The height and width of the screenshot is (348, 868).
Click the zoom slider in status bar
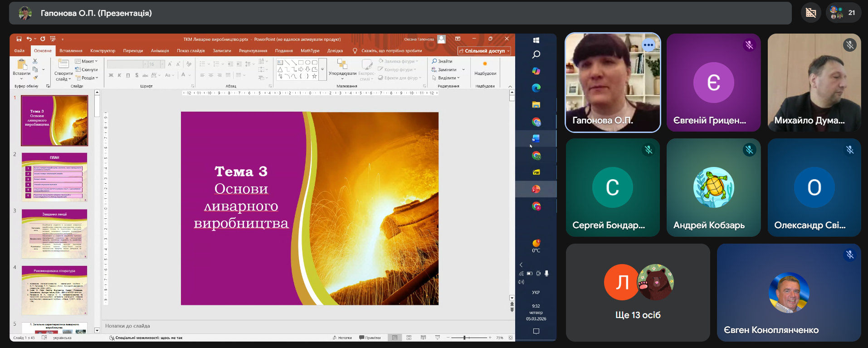464,338
